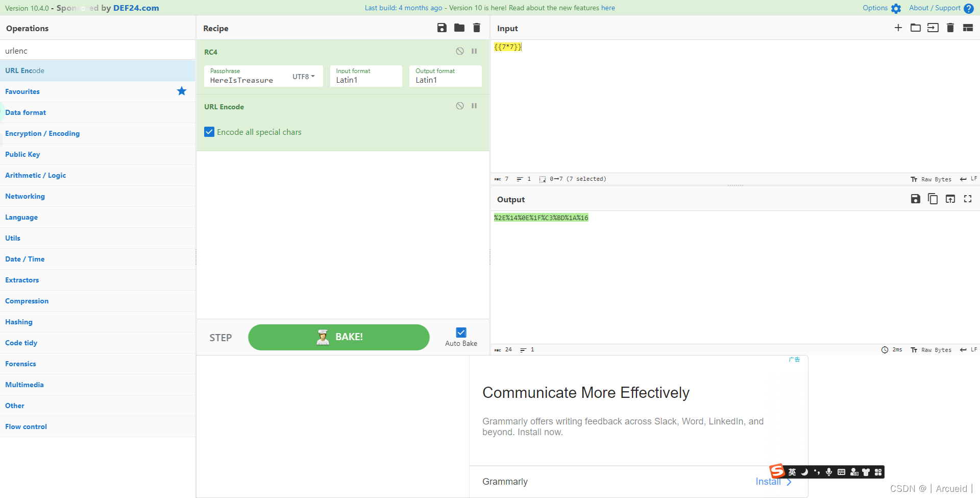
Task: Expand the Utils category
Action: [x=97, y=238]
